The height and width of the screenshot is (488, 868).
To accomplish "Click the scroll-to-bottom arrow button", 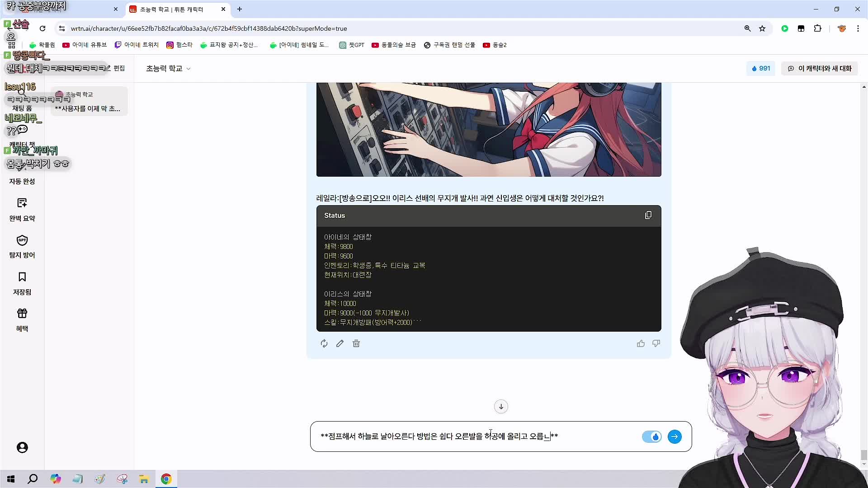I will (x=501, y=406).
